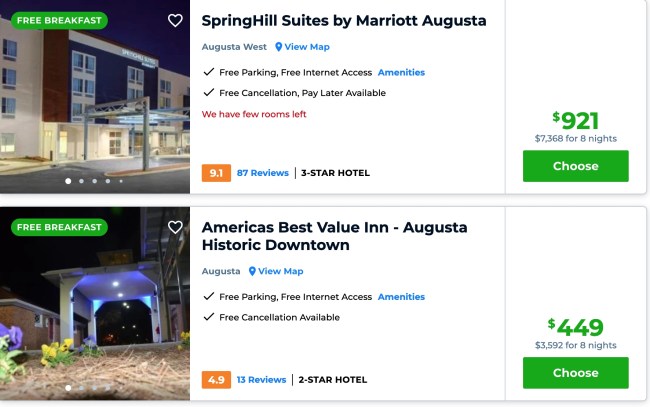This screenshot has height=407, width=650.
Task: View Map for SpringHill Suites Augusta West
Action: (x=306, y=47)
